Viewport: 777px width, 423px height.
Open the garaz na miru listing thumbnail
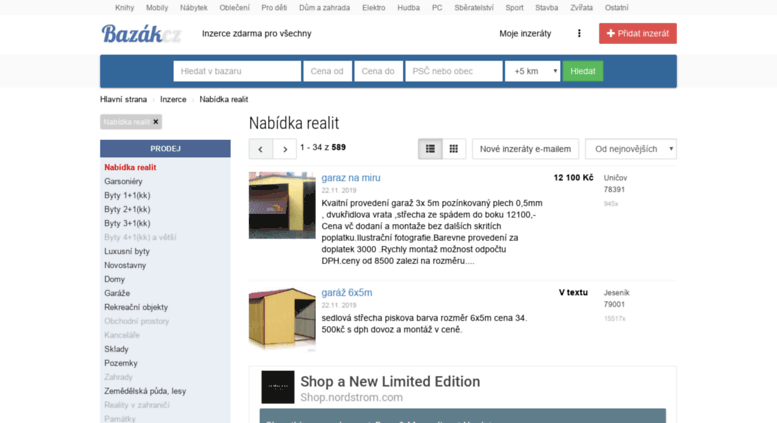[282, 205]
